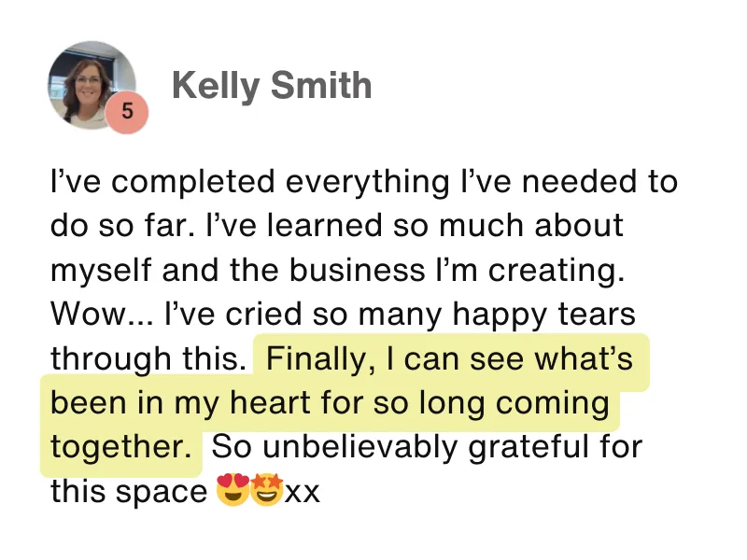
Task: Click the star-eyes emoji
Action: coord(265,491)
